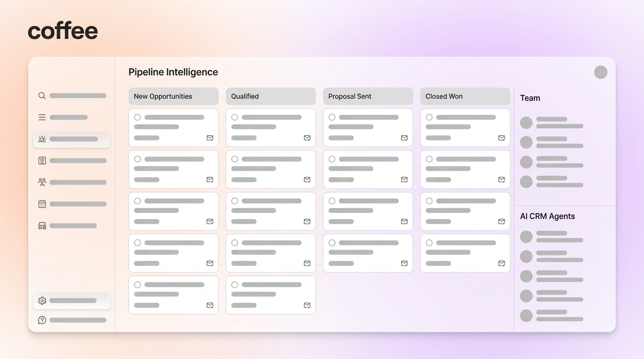Click the email icon on the top Qualified card
Image resolution: width=644 pixels, height=359 pixels.
pyautogui.click(x=307, y=138)
